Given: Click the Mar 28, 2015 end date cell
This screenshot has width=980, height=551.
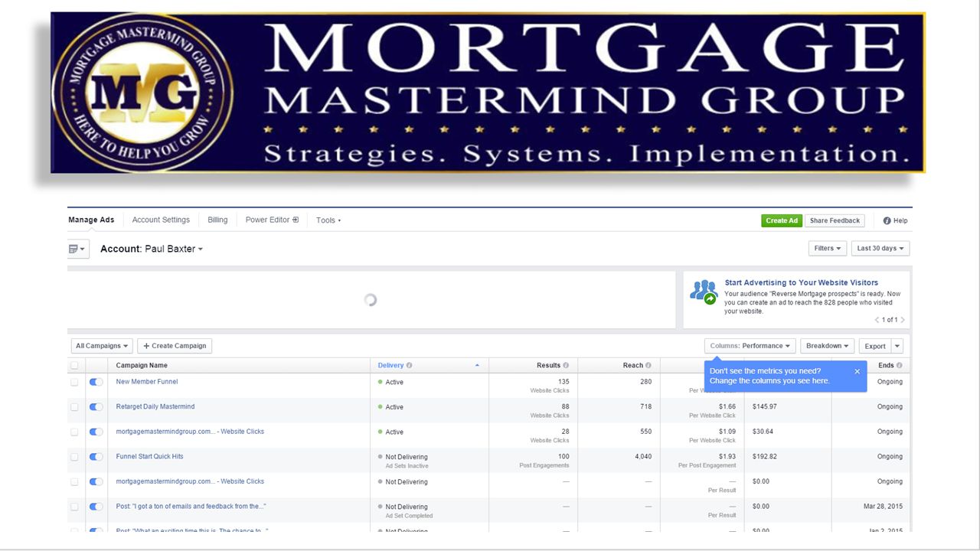Looking at the screenshot, I should [881, 507].
